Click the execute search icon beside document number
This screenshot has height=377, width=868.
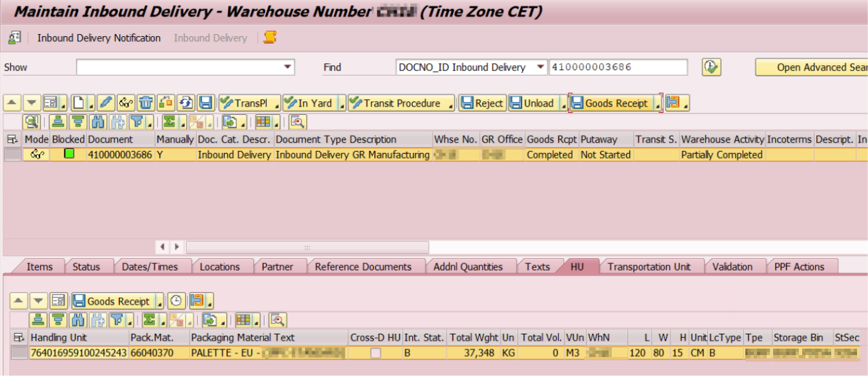tap(711, 67)
